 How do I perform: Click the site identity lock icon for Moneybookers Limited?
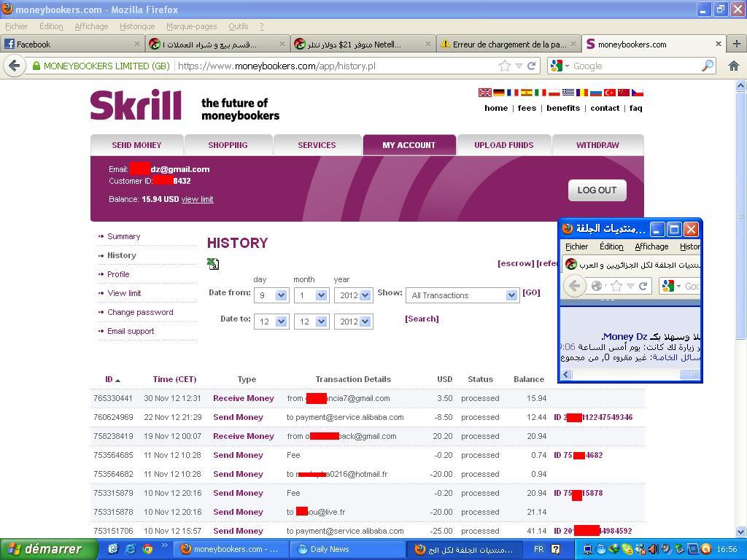coord(36,66)
